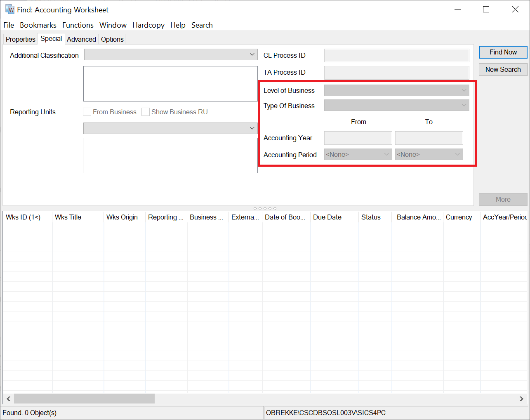Click the right arrow of the horizontal scrollbar
The image size is (530, 420).
coord(521,399)
